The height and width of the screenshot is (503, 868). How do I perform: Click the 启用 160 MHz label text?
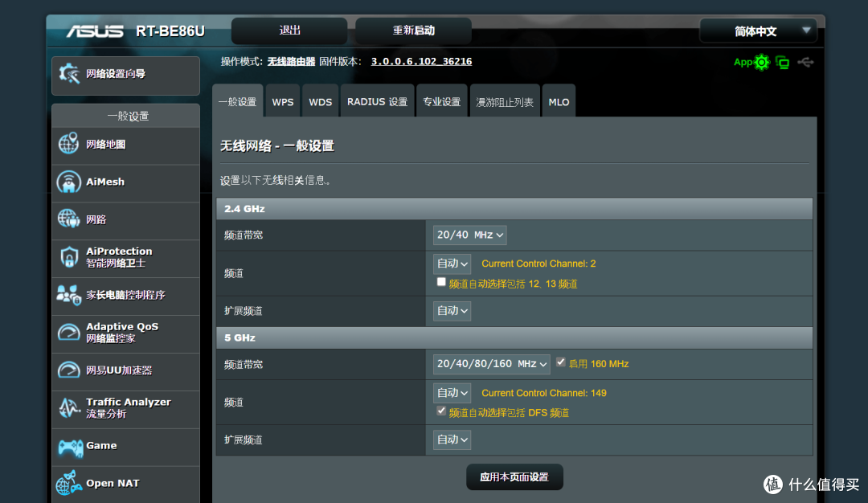pos(599,364)
